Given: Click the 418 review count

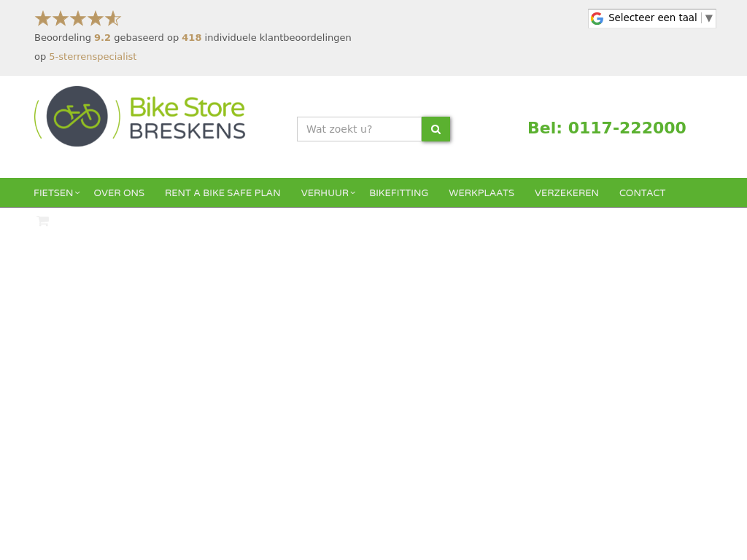Looking at the screenshot, I should coord(192,38).
